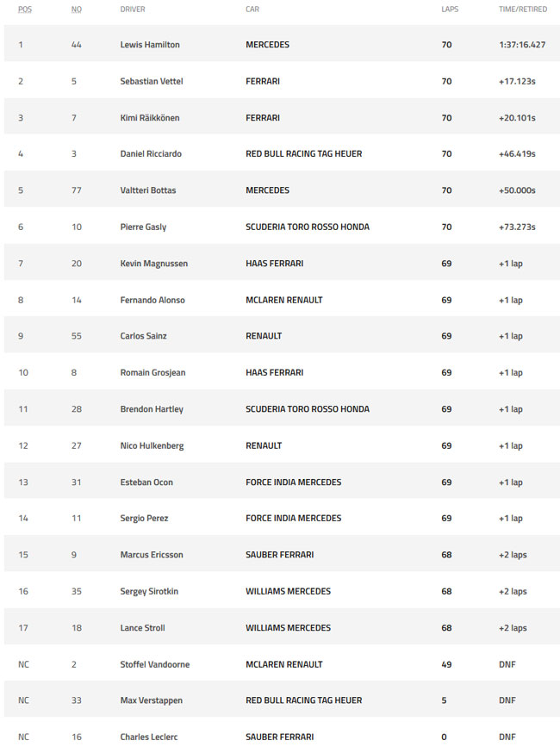Click the NO column header
The image size is (560, 753).
click(x=77, y=9)
